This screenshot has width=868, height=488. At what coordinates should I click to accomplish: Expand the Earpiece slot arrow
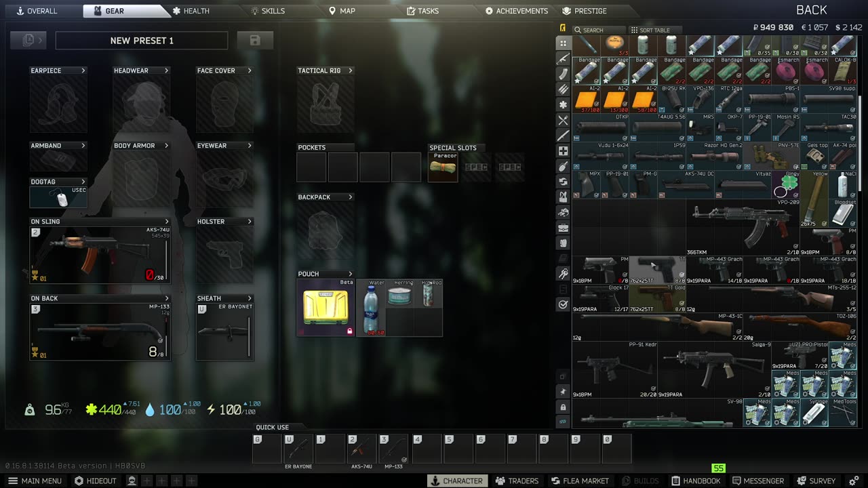pyautogui.click(x=83, y=70)
